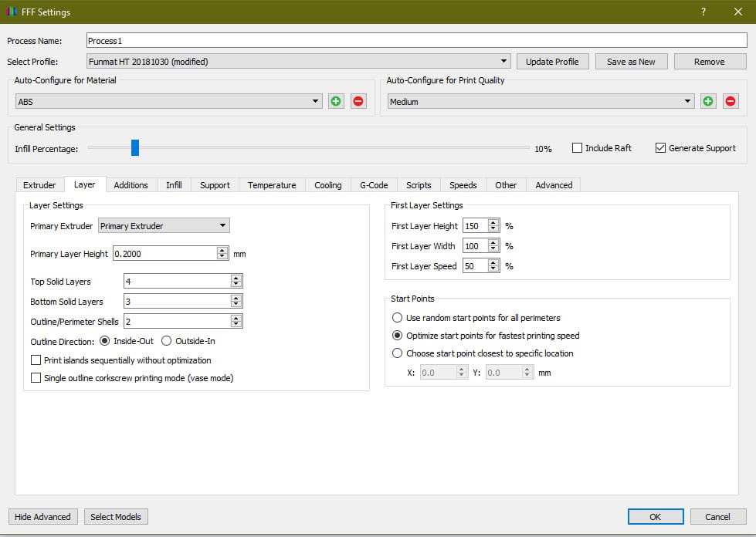The width and height of the screenshot is (756, 537).
Task: Click green add button for material ABS
Action: [336, 101]
